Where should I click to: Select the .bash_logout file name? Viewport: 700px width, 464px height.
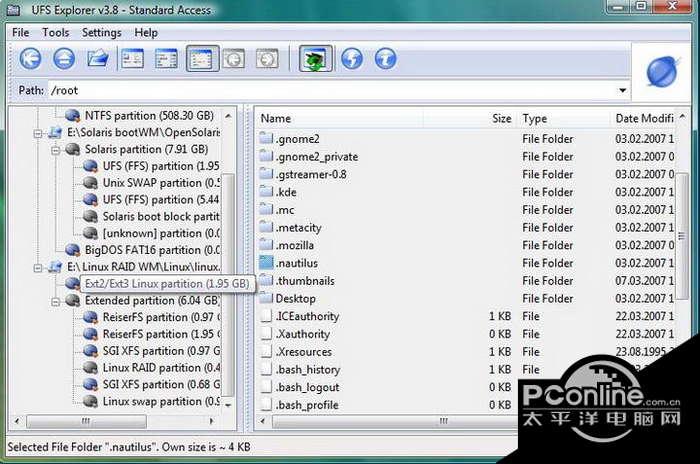point(307,387)
